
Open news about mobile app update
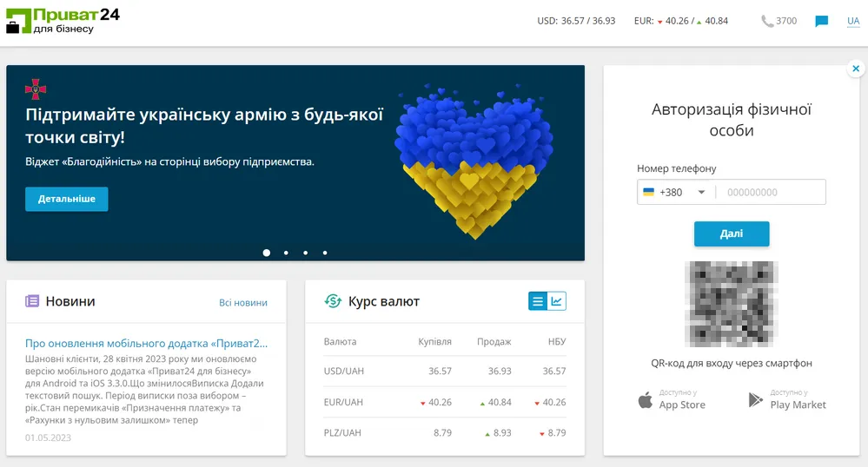[x=146, y=343]
